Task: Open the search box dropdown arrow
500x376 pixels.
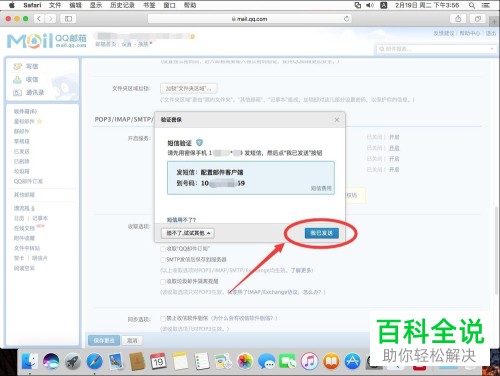Action: coord(492,49)
